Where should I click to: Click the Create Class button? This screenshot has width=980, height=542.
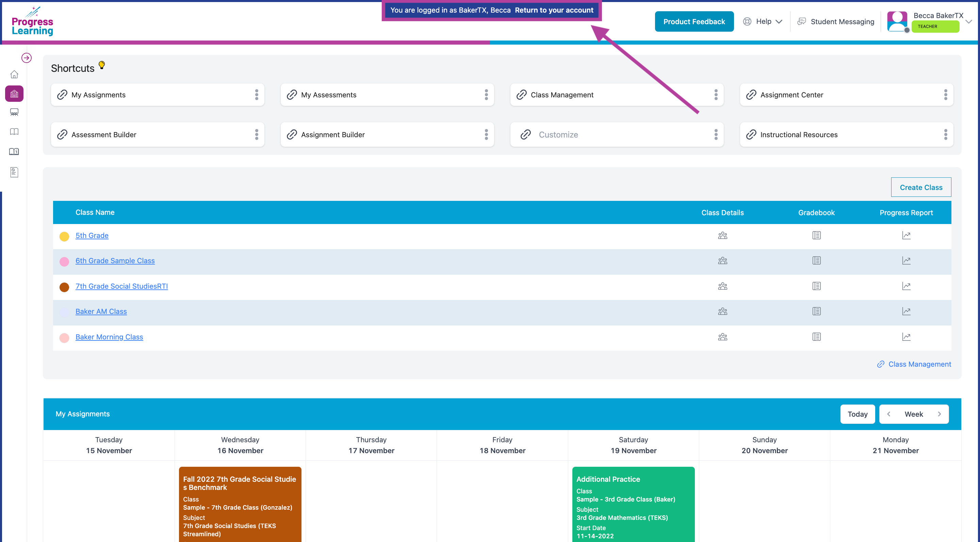pos(921,187)
